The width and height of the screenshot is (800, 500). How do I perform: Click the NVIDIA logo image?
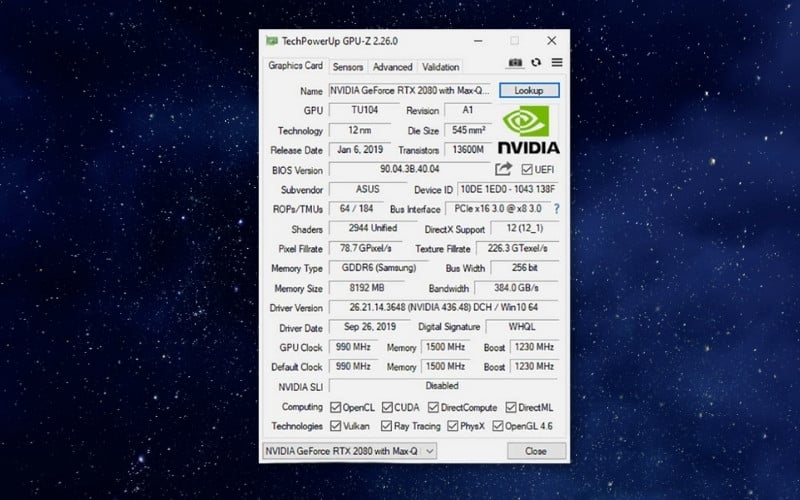(x=529, y=129)
